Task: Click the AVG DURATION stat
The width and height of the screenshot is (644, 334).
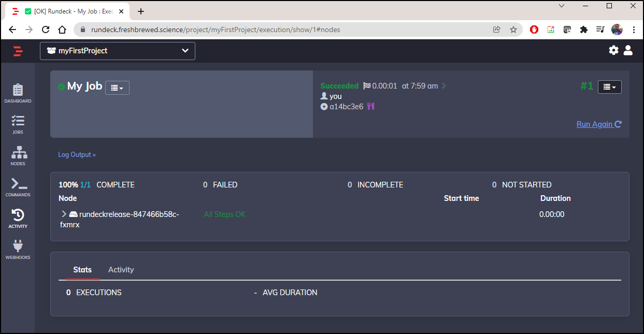Action: click(x=285, y=293)
